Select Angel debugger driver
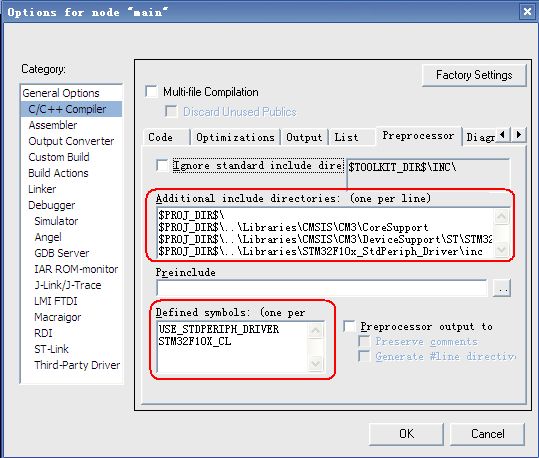This screenshot has height=458, width=539. [x=48, y=237]
